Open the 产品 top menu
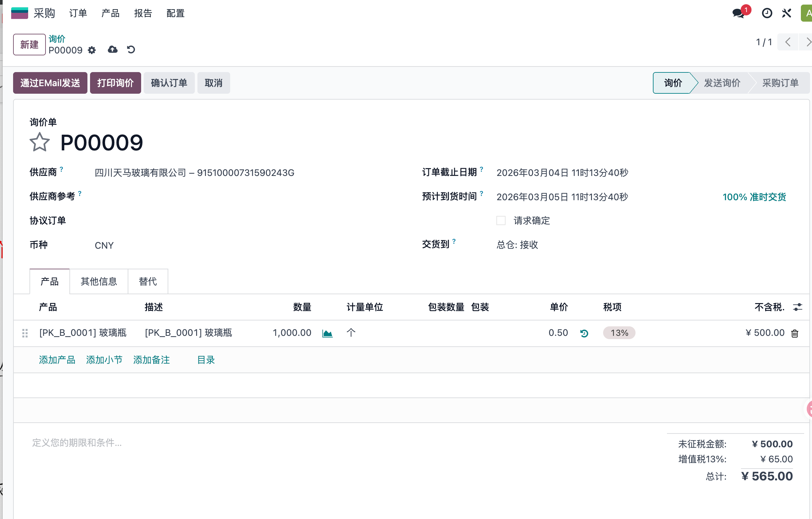This screenshot has width=812, height=519. (110, 13)
